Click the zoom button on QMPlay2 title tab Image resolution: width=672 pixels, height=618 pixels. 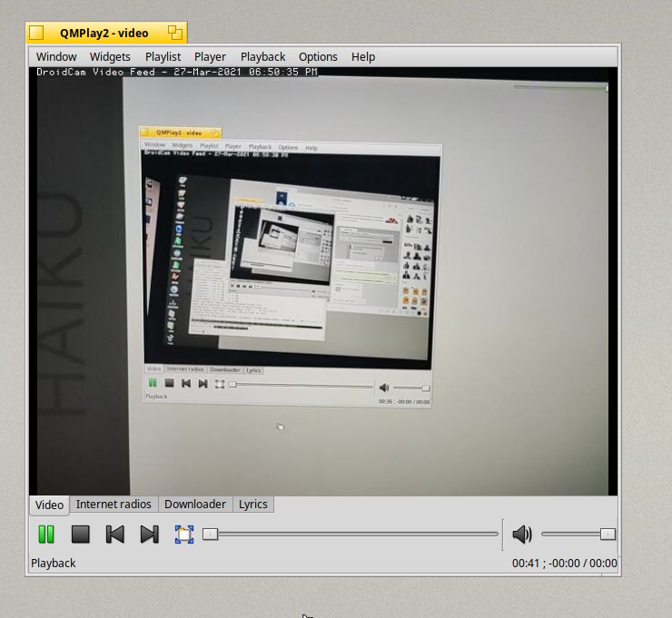point(175,33)
